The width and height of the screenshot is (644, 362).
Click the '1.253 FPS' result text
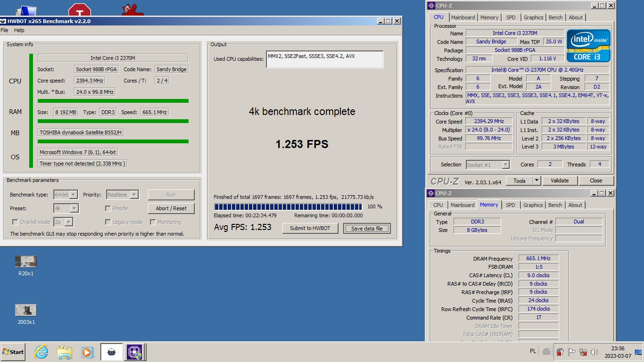(x=302, y=144)
